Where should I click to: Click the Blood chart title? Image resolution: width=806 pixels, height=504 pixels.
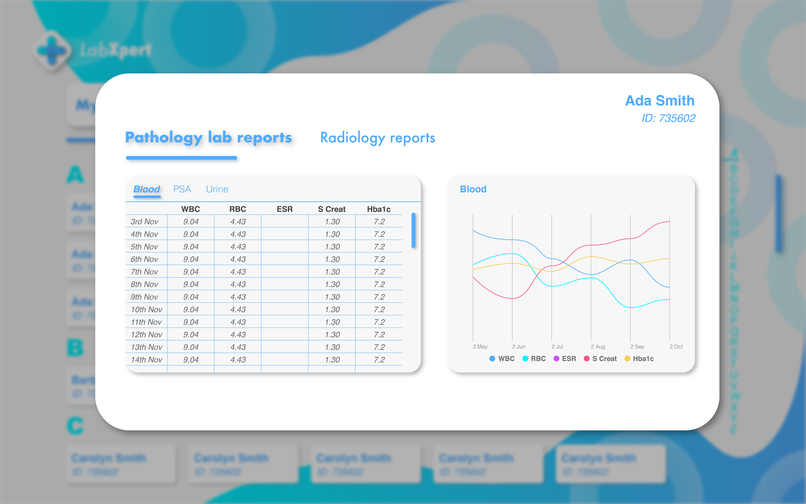(473, 189)
